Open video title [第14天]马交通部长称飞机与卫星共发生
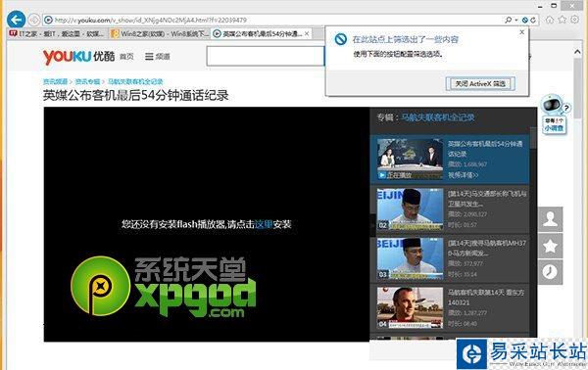This screenshot has height=370, width=588. click(x=487, y=199)
